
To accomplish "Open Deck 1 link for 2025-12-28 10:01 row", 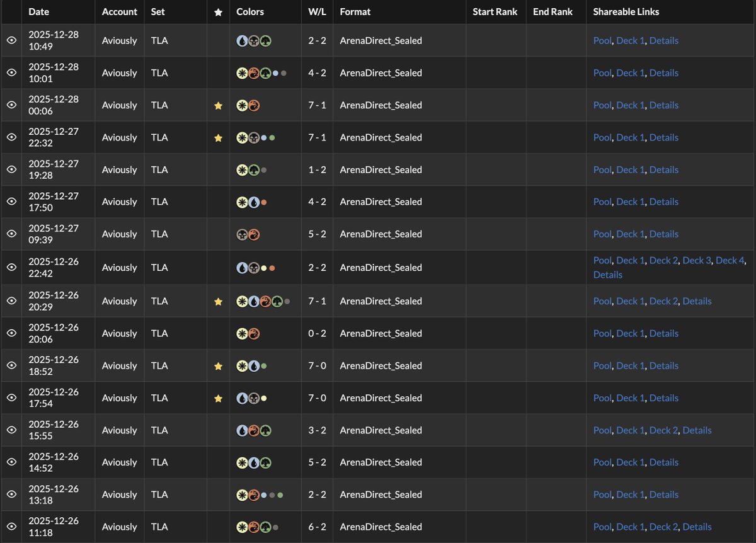I will (x=631, y=72).
